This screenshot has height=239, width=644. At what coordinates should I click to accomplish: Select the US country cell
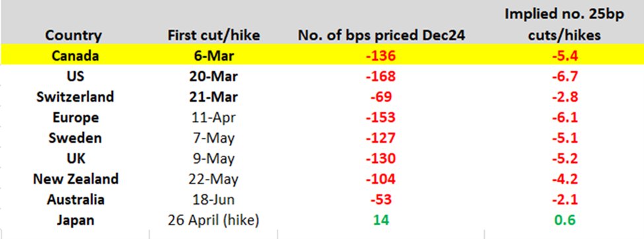pos(75,77)
